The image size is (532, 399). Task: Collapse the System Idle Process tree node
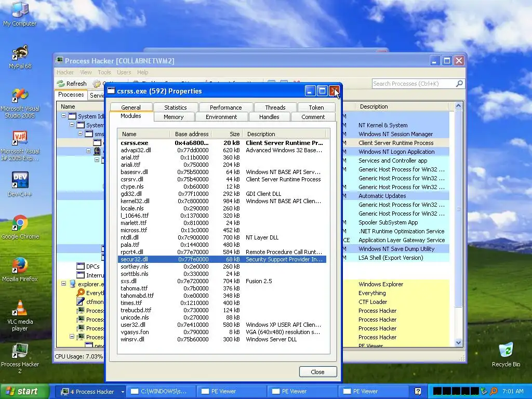tap(63, 116)
